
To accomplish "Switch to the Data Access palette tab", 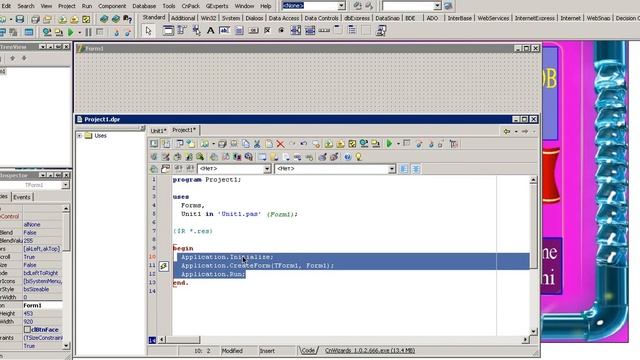I will (284, 18).
